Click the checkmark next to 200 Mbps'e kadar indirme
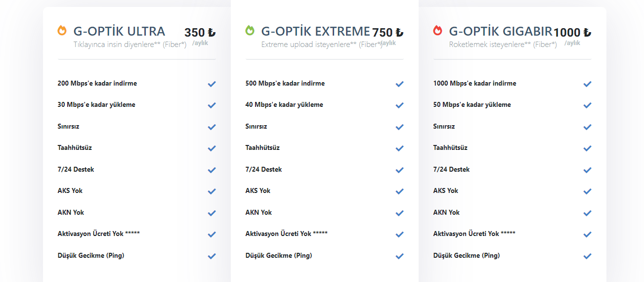This screenshot has height=282, width=644. coord(212,84)
